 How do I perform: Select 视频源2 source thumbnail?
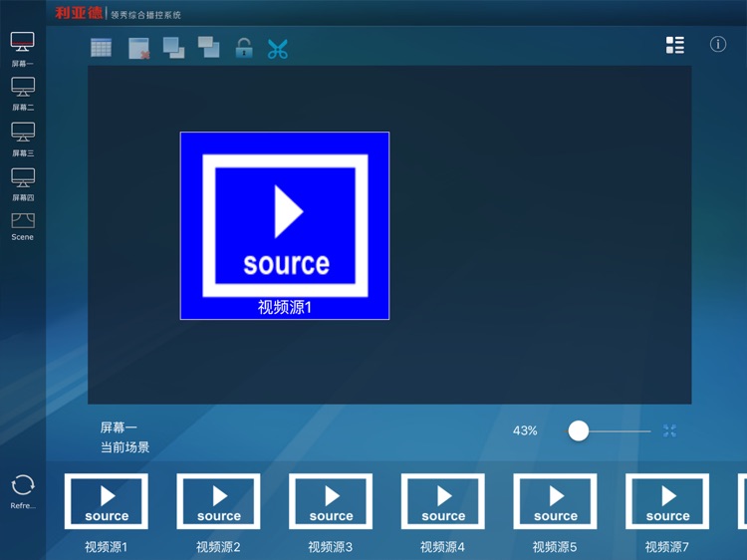pyautogui.click(x=218, y=501)
